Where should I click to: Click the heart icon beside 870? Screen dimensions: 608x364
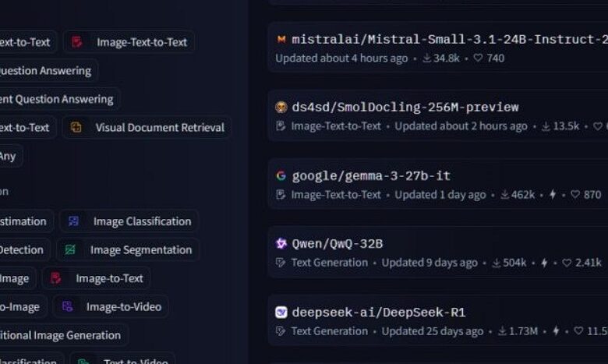point(575,194)
